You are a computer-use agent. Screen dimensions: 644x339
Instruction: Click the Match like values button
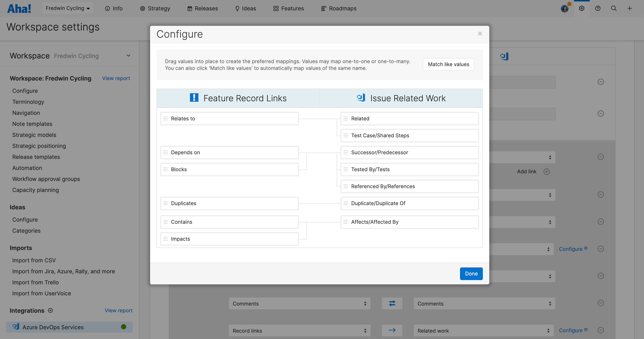point(448,64)
